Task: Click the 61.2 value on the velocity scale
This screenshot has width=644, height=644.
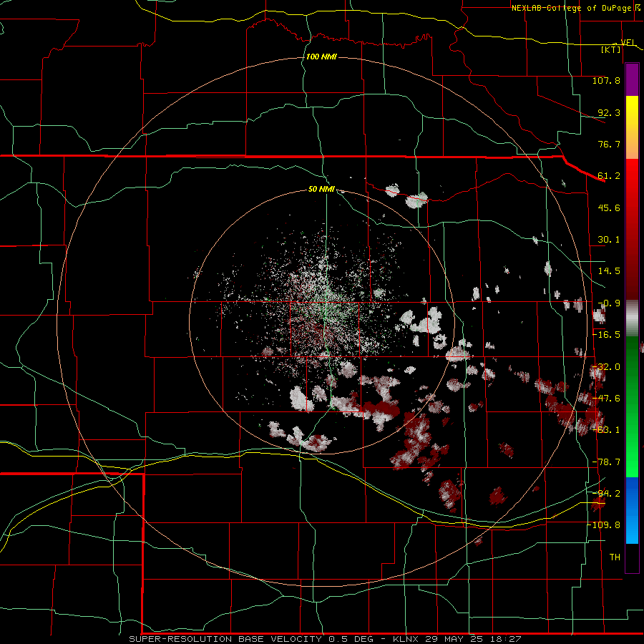Action: (609, 176)
